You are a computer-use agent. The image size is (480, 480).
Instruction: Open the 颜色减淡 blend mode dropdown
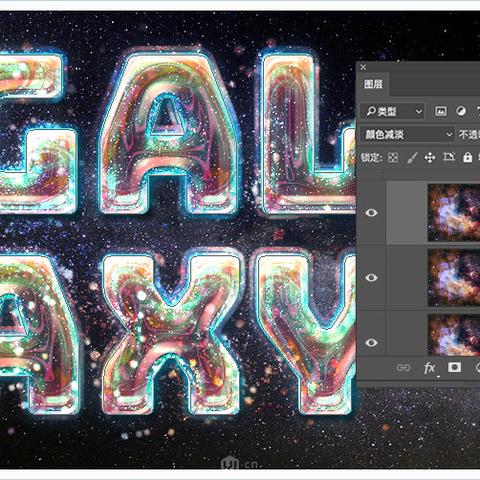(407, 135)
